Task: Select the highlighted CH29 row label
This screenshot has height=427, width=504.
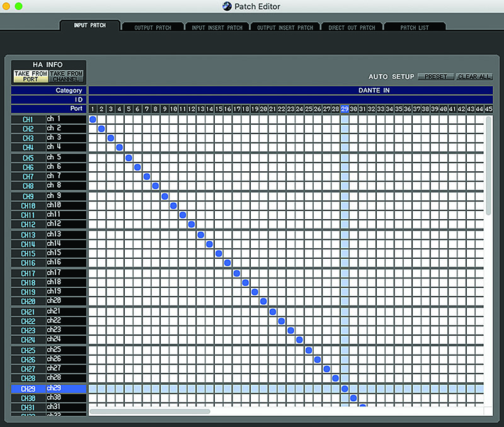Action: click(x=28, y=389)
